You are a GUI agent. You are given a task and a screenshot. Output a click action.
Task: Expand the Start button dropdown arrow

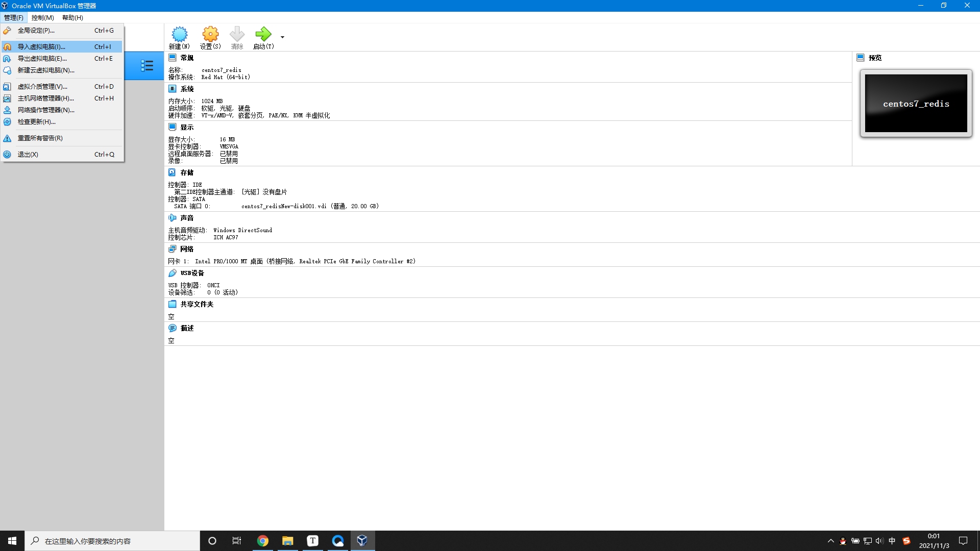point(282,37)
